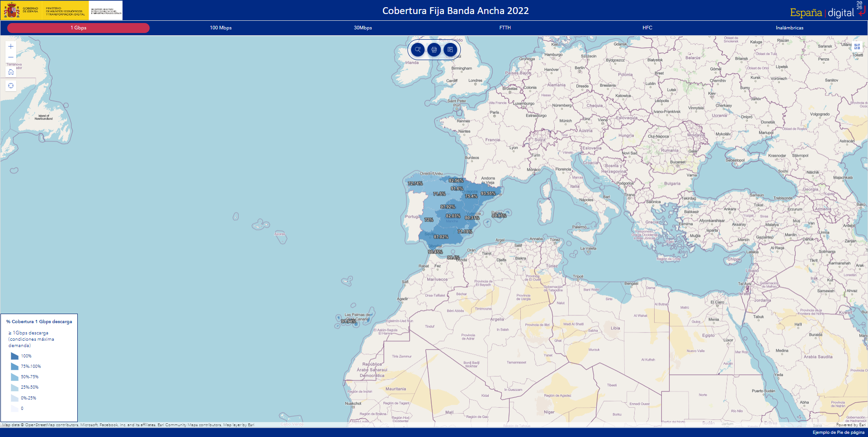The height and width of the screenshot is (437, 868).
Task: Switch to the 100 Mbps tab
Action: (x=221, y=28)
